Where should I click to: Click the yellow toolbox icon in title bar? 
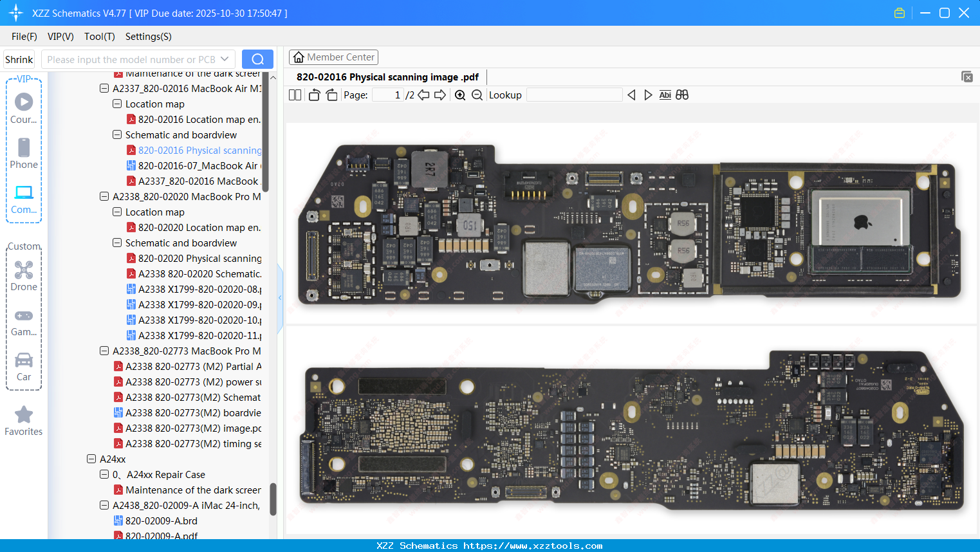click(x=900, y=13)
